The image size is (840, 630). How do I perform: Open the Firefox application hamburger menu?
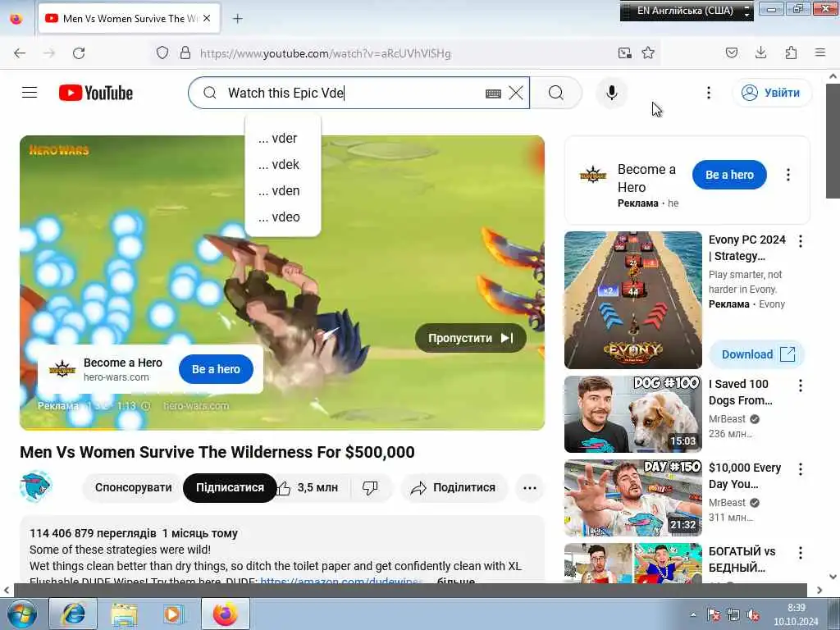click(820, 52)
